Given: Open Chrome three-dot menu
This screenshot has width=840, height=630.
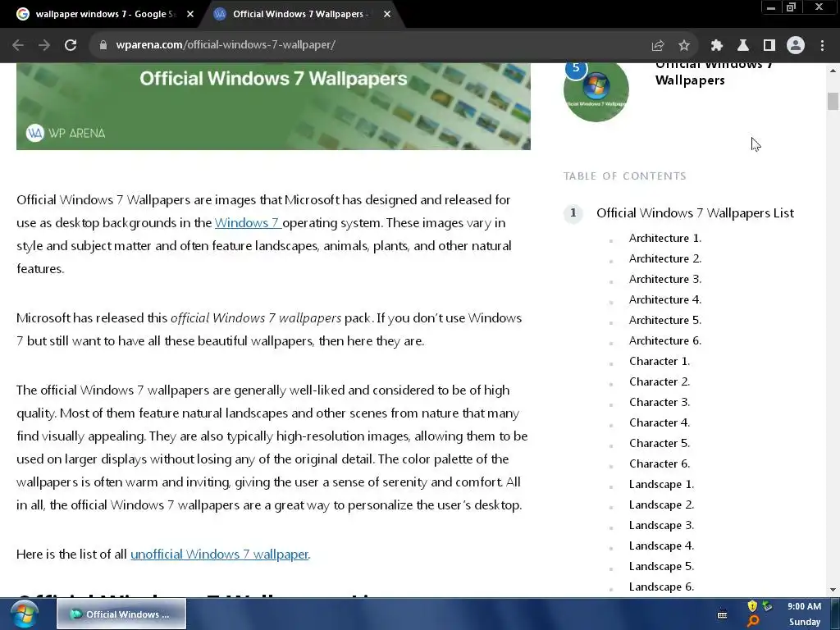Looking at the screenshot, I should [x=822, y=46].
